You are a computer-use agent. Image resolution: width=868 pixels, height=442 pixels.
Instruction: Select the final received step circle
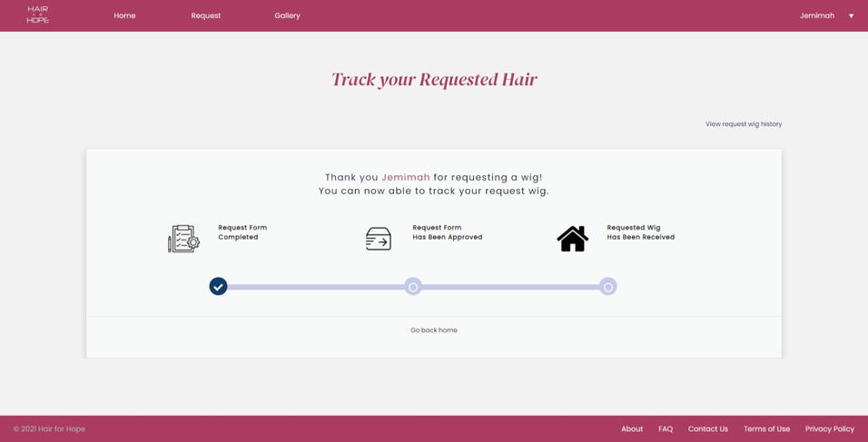[608, 287]
